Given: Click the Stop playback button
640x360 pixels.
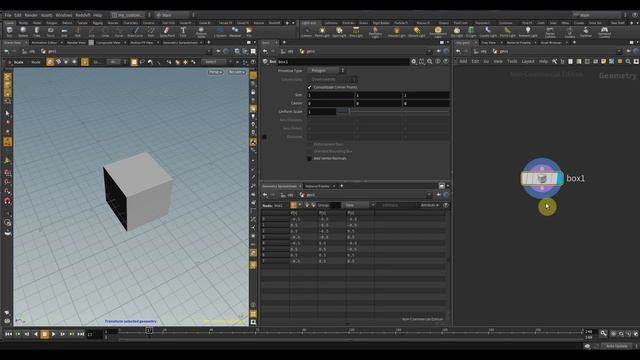Looking at the screenshot, I should (x=44, y=334).
